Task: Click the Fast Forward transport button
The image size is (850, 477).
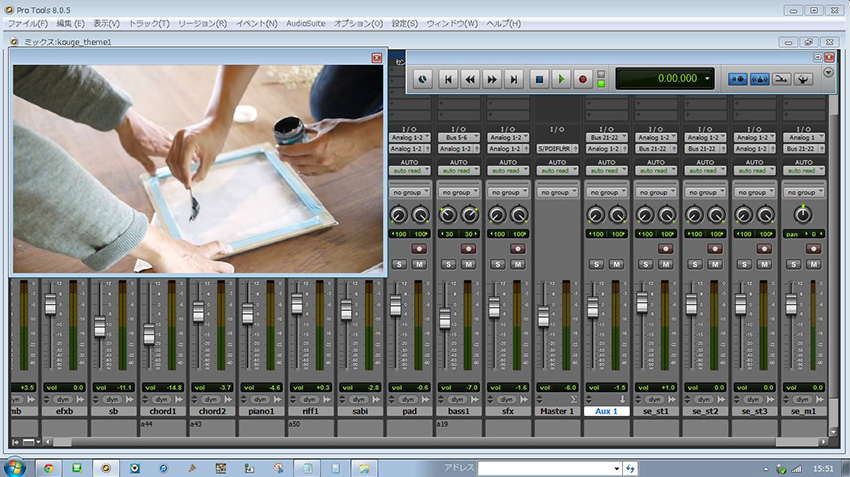Action: [x=492, y=78]
